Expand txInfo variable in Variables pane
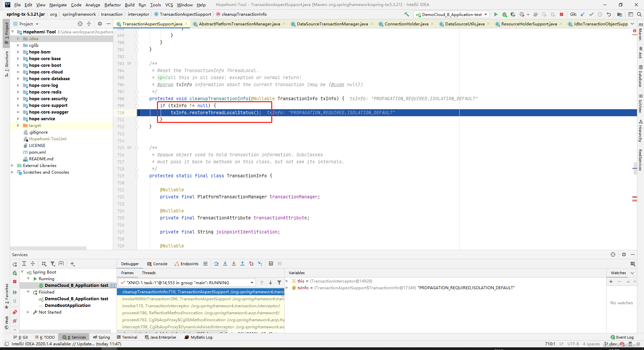This screenshot has height=350, width=644. click(287, 288)
